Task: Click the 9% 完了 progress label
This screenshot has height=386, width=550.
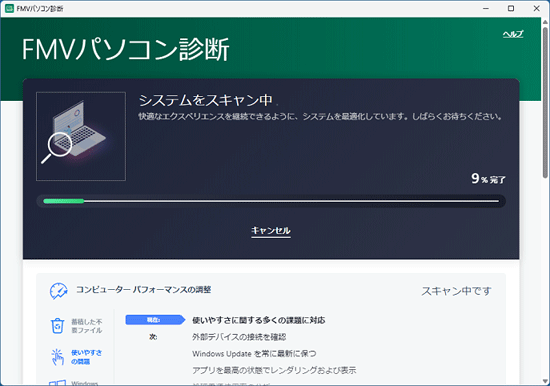Action: [x=488, y=179]
